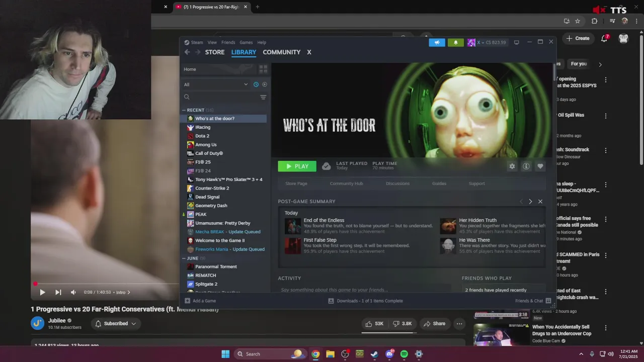Screen dimensions: 644x362
Task: Select iRacing in the library list
Action: [x=203, y=127]
